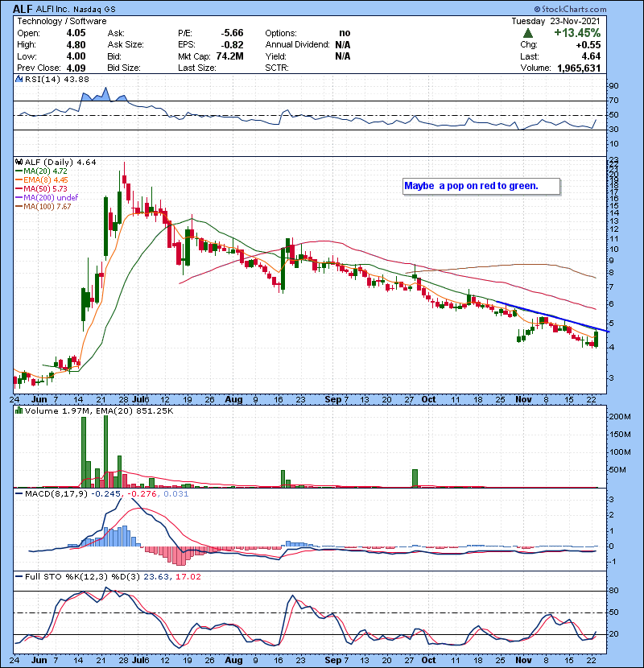The height and width of the screenshot is (668, 644).
Task: Click the Mkt Cap value 74.2M
Action: pos(229,56)
